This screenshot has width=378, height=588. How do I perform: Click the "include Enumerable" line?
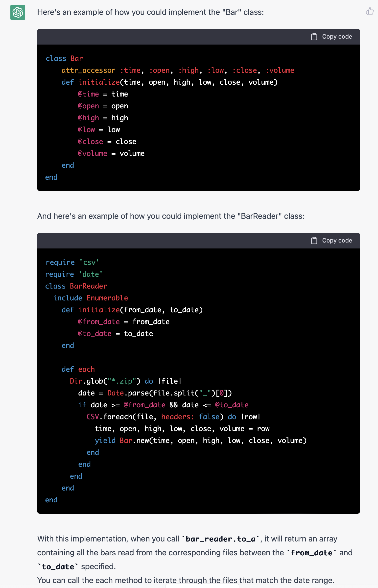(91, 298)
